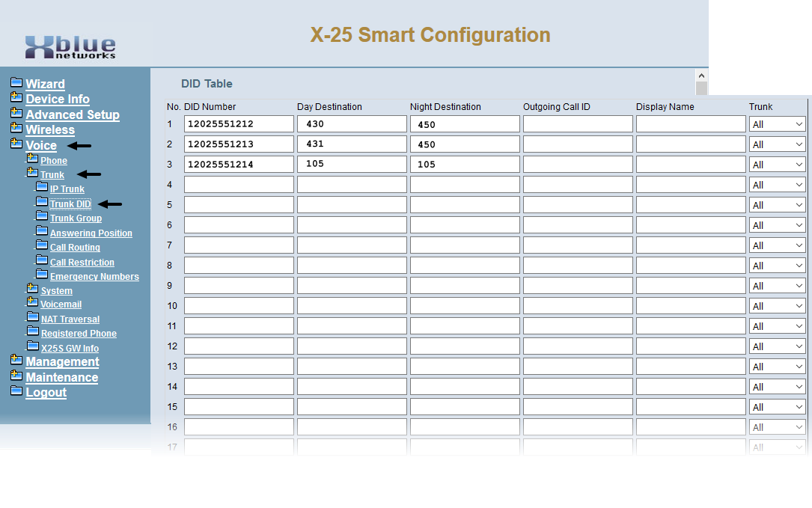The height and width of the screenshot is (508, 812).
Task: Click the folder icon beside NAT Traversal
Action: point(33,318)
